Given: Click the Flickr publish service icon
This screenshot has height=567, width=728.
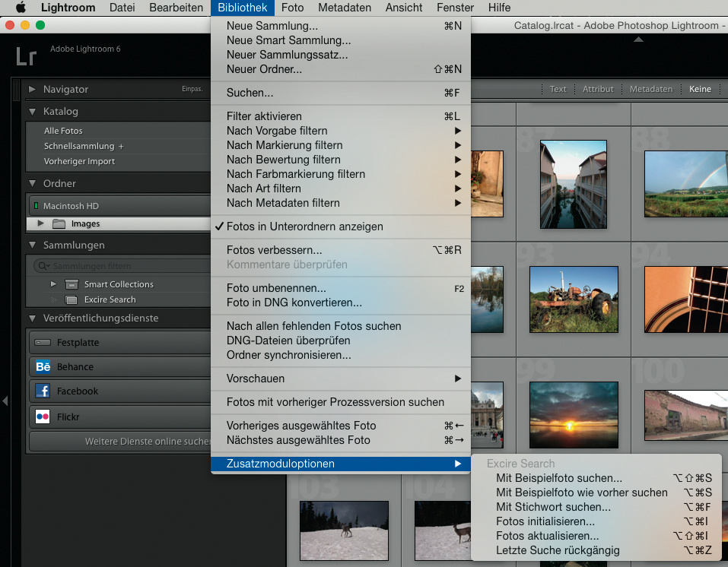Looking at the screenshot, I should click(43, 417).
